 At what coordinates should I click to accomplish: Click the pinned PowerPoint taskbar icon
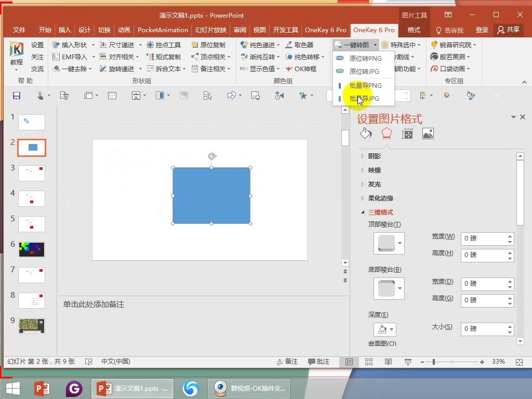tap(42, 389)
